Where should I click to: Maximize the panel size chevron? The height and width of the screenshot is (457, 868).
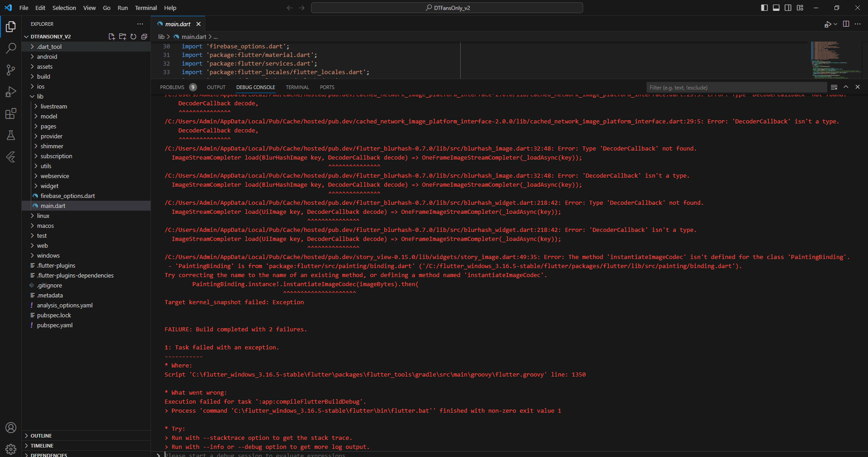coord(846,87)
